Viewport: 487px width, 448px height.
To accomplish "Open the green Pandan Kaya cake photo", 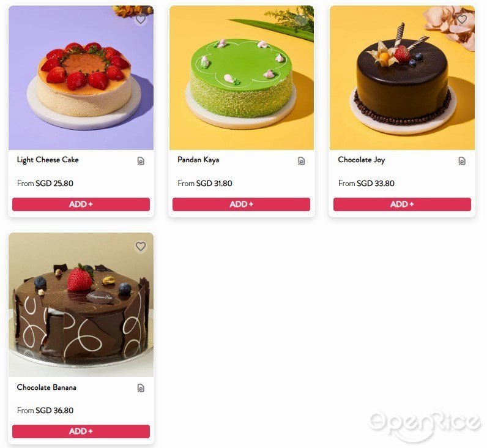I will (242, 78).
